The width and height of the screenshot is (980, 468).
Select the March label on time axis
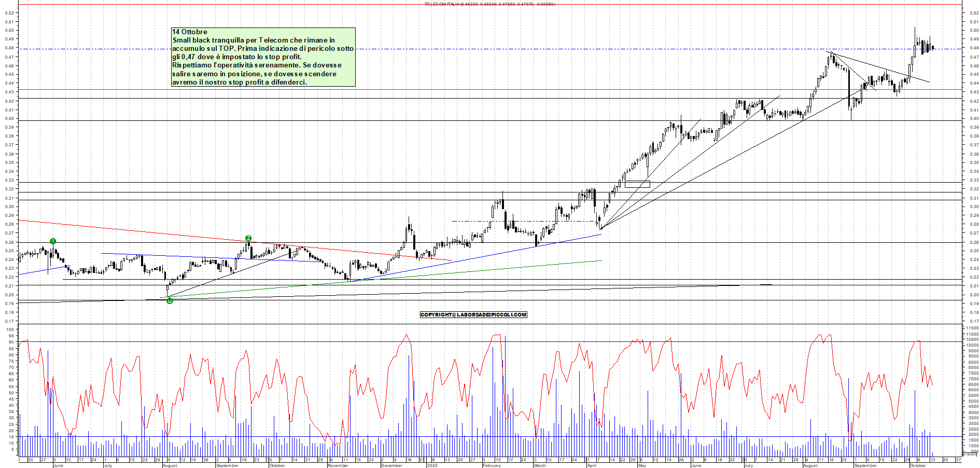540,465
